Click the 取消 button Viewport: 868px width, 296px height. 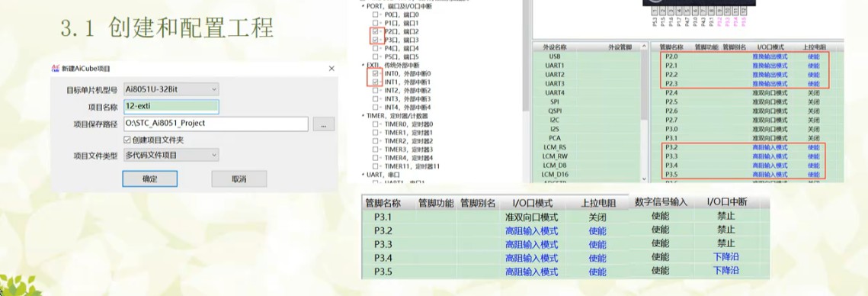tap(239, 179)
